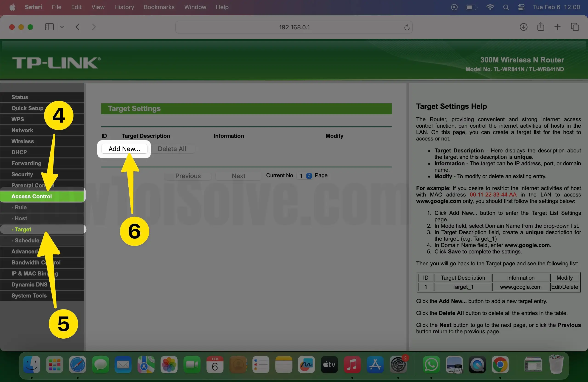Image resolution: width=588 pixels, height=382 pixels.
Task: Open the Wi-Fi status menu
Action: pos(490,7)
